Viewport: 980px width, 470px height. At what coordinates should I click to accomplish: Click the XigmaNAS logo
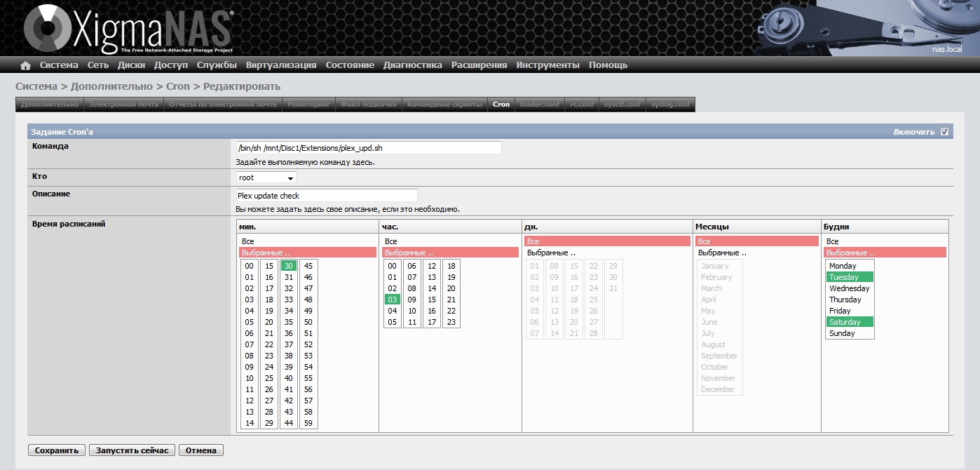128,29
